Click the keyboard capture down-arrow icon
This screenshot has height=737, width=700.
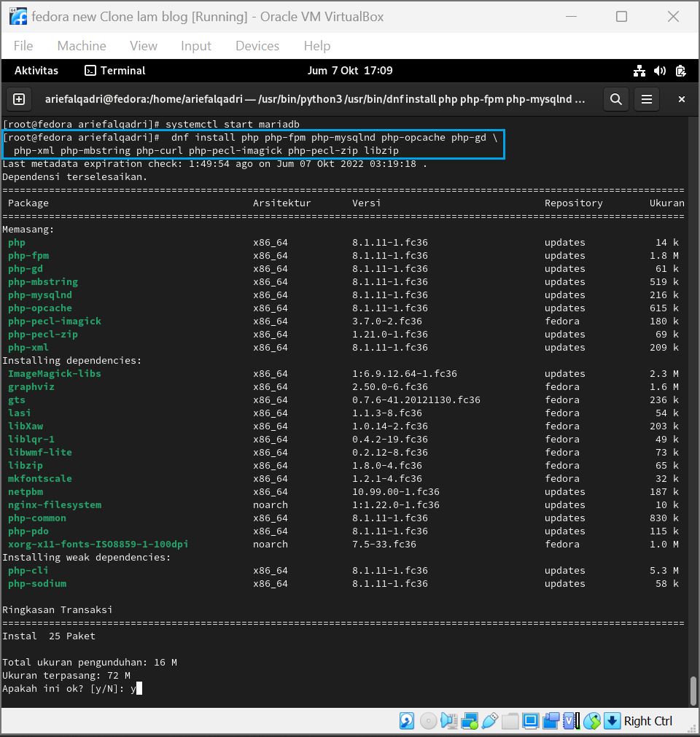[x=612, y=720]
